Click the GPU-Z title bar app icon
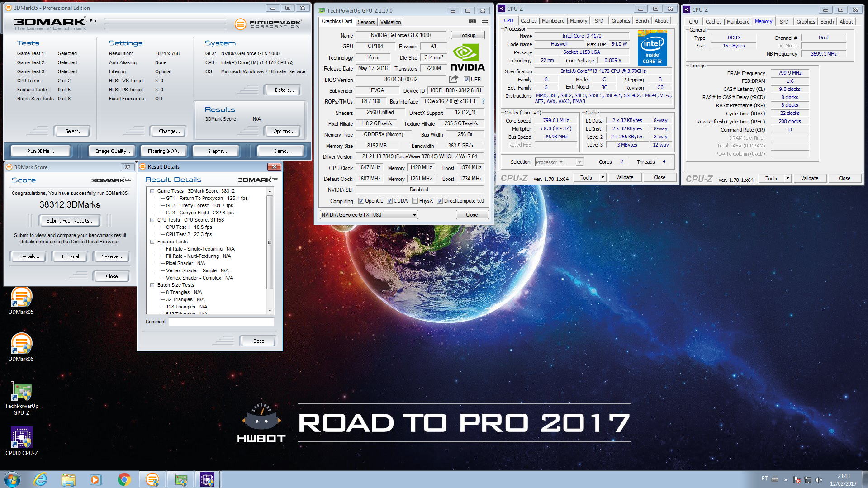The image size is (868, 488). coord(322,10)
